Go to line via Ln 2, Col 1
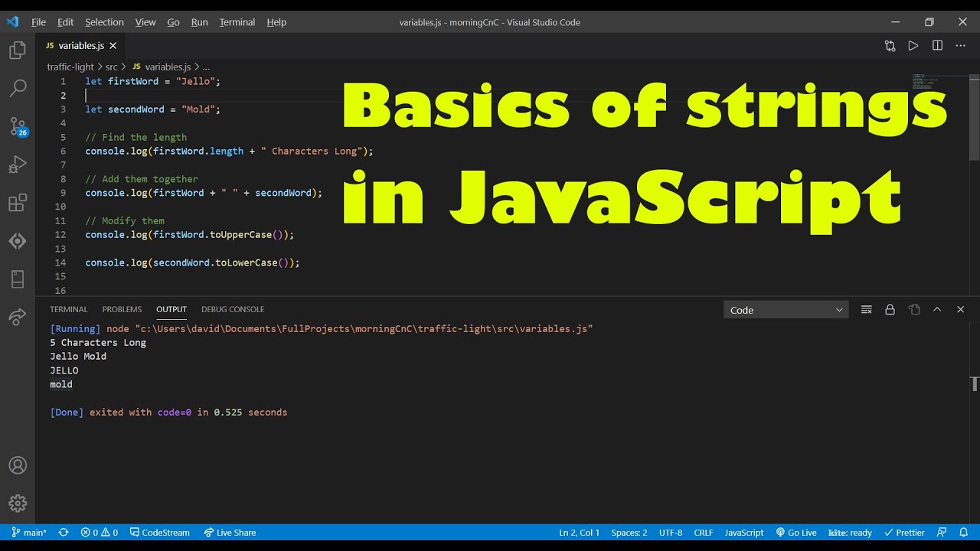Screen dimensions: 980x551 [580, 533]
